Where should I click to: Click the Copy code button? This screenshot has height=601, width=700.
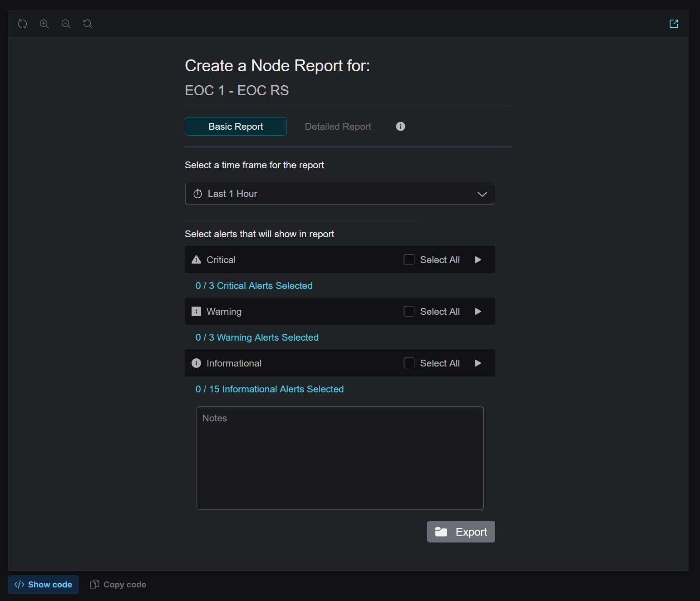118,584
